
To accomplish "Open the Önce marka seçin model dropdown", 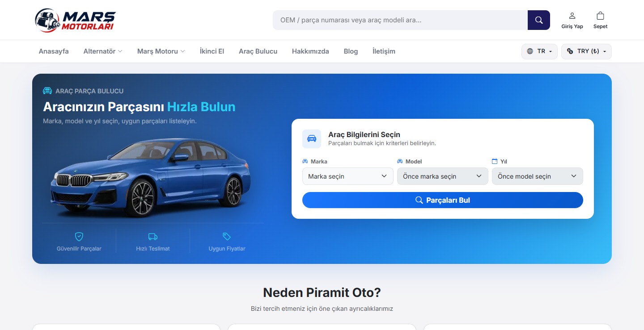I will point(443,176).
